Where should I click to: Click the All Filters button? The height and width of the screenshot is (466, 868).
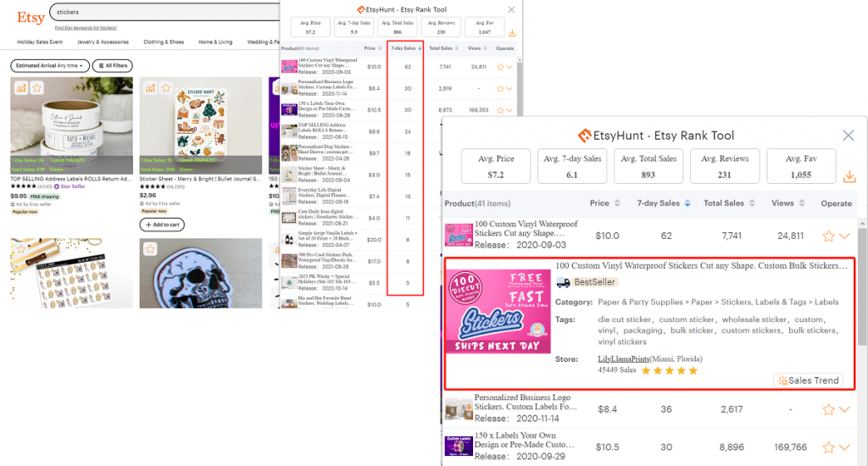[x=112, y=65]
